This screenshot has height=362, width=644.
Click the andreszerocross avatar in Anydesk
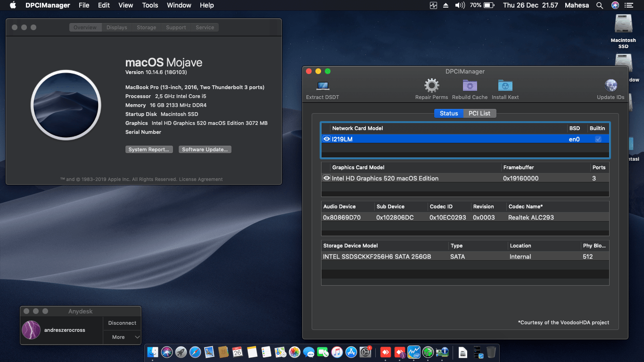pos(31,330)
